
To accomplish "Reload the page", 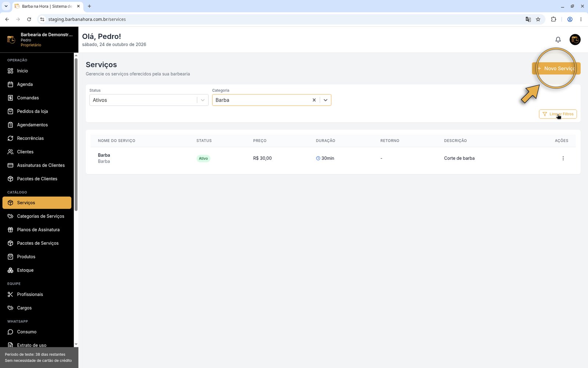I will point(29,20).
